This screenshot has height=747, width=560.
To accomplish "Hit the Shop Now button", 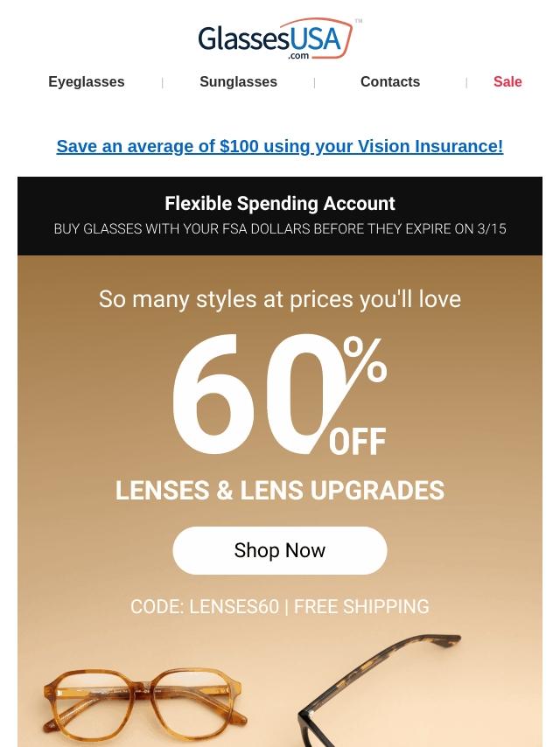I will [x=280, y=550].
